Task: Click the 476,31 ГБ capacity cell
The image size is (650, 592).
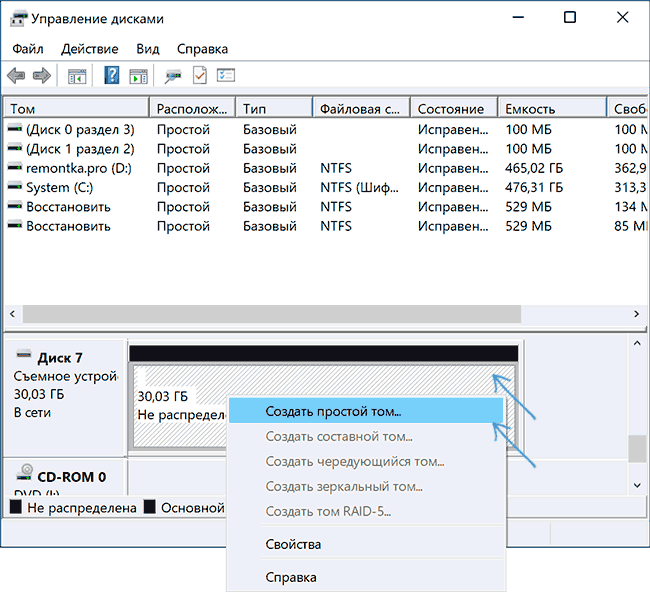Action: tap(534, 187)
